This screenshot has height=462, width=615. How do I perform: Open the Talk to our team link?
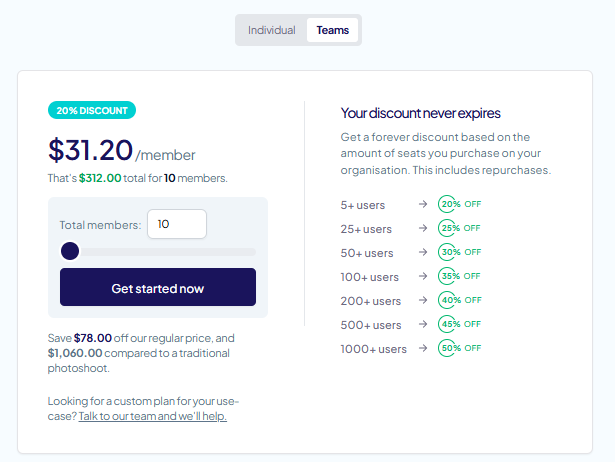pyautogui.click(x=152, y=416)
